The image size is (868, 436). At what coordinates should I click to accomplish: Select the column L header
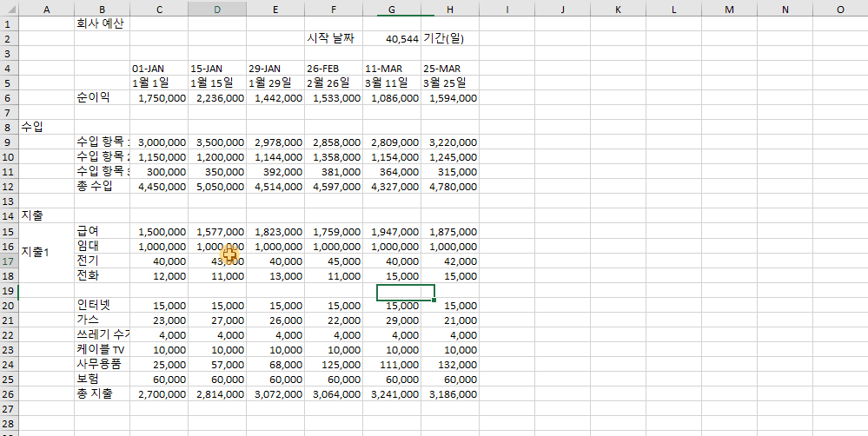pyautogui.click(x=673, y=9)
